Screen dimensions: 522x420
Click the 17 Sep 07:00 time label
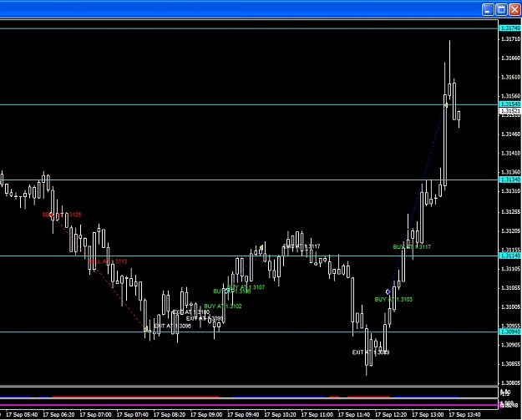[95, 415]
